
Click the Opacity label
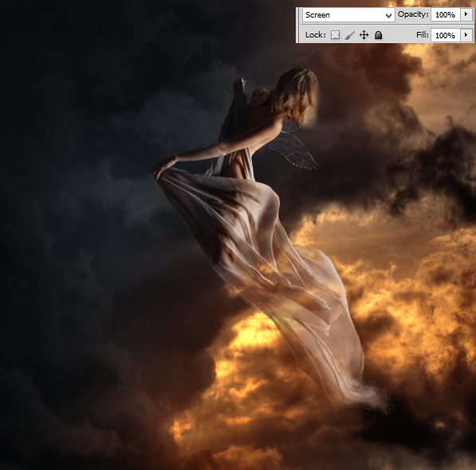413,14
